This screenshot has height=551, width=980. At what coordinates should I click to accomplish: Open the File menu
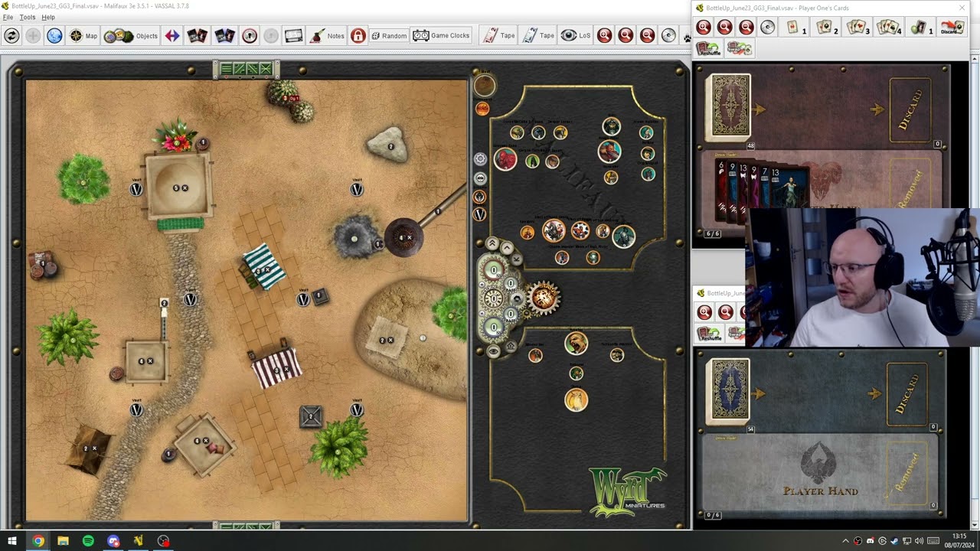tap(8, 17)
